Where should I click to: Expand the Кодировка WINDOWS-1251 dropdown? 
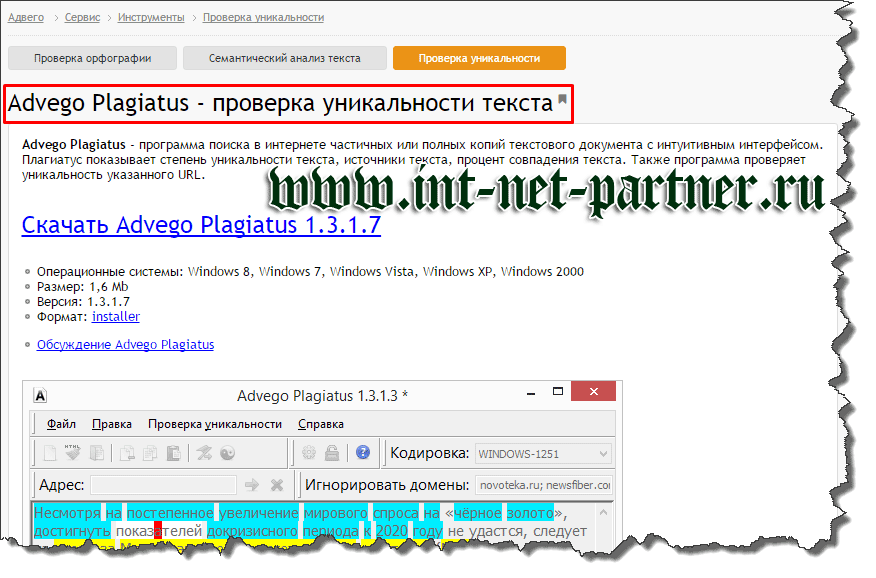[x=602, y=454]
